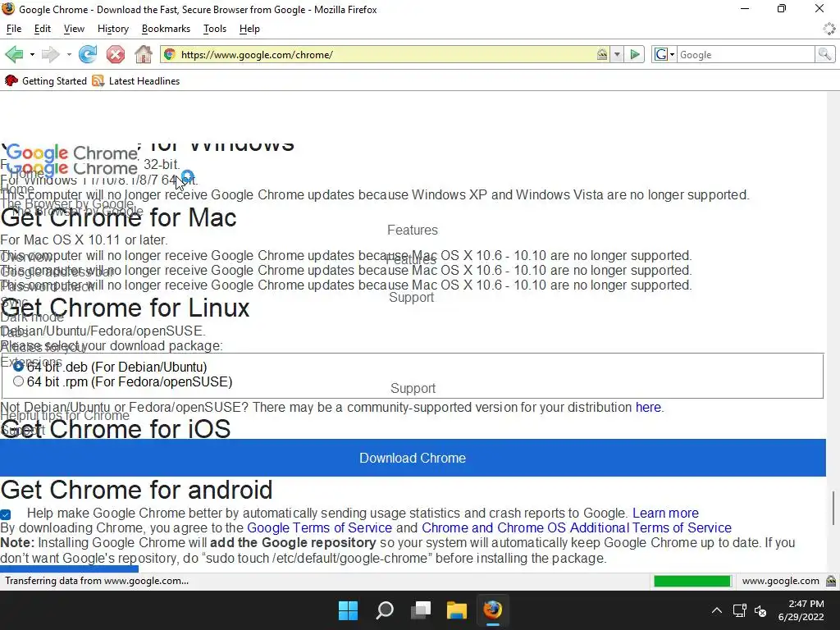Image resolution: width=840 pixels, height=630 pixels.
Task: Go back with the green Back arrow
Action: point(14,54)
